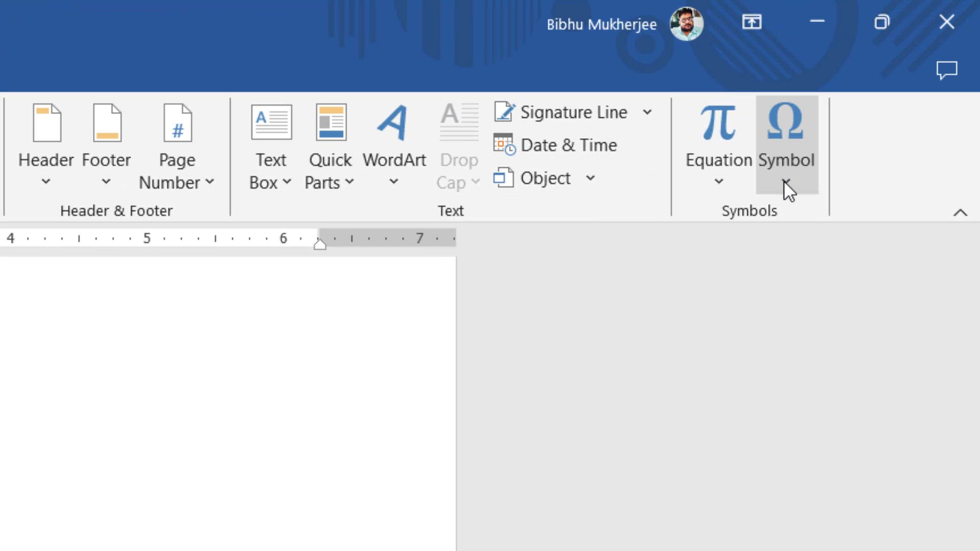Expand the Object dropdown arrow

click(x=591, y=178)
